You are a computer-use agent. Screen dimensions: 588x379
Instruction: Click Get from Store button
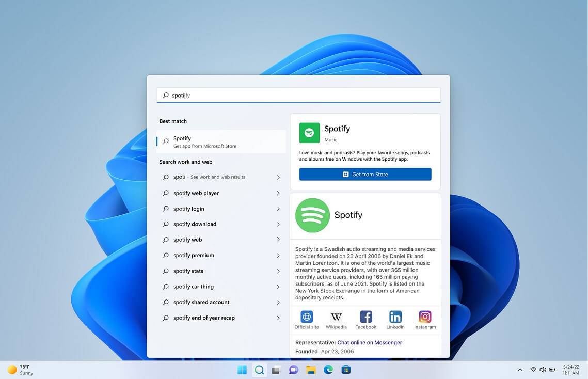tap(365, 174)
